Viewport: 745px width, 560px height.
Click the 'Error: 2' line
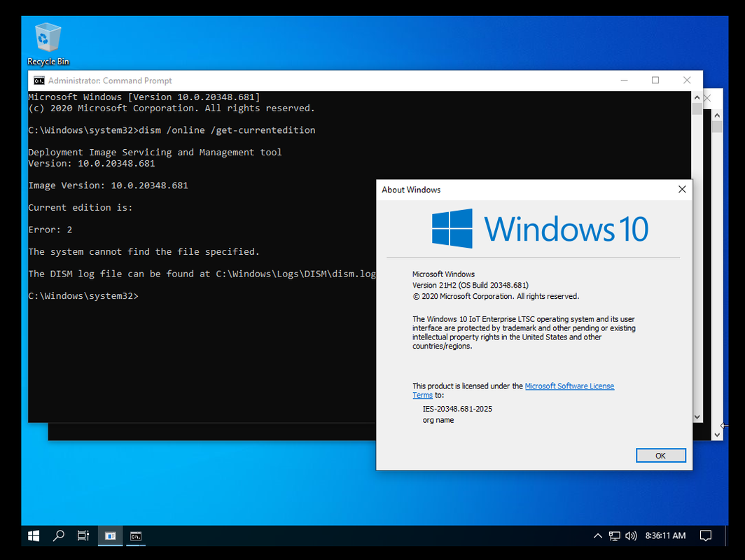(x=50, y=230)
